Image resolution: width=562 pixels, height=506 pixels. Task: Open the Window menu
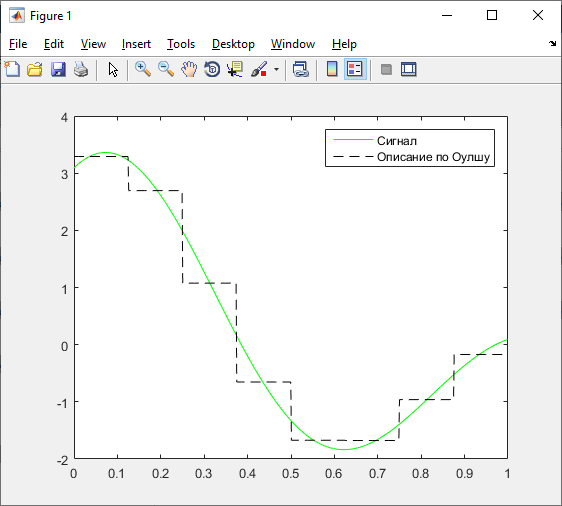[293, 44]
